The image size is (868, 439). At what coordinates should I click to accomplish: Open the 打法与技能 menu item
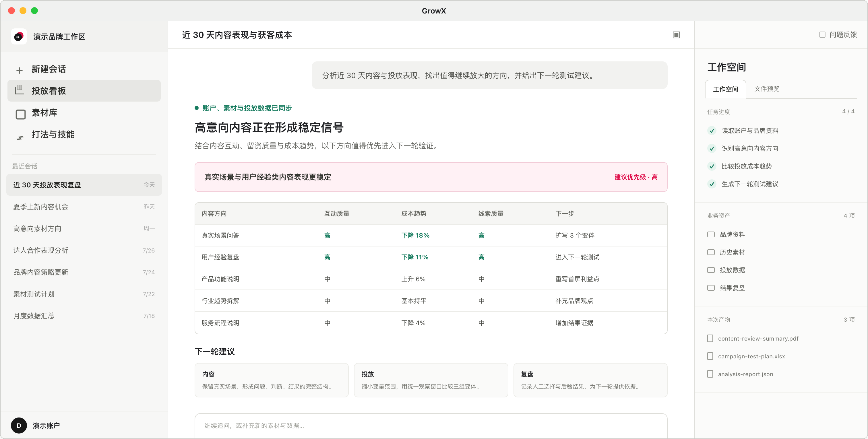[84, 135]
